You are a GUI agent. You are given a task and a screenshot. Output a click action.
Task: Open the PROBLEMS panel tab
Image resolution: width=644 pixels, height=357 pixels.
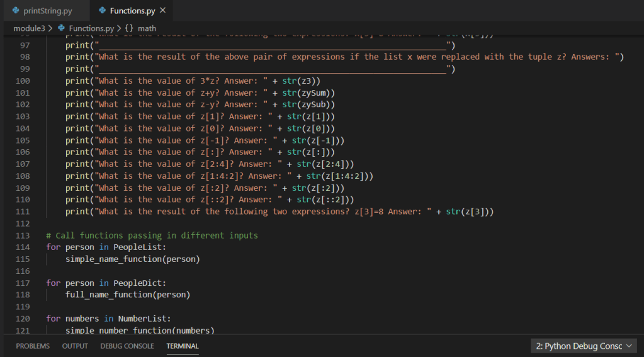point(33,346)
